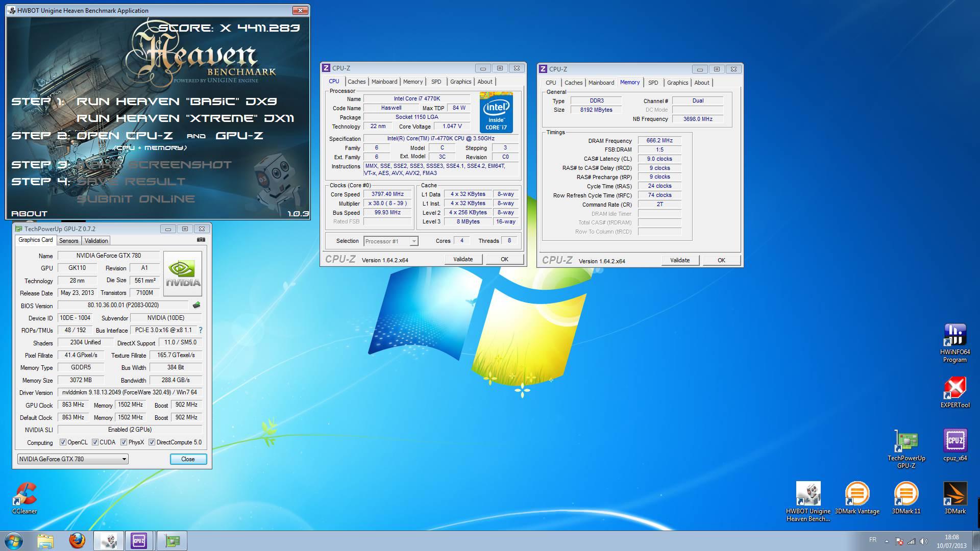This screenshot has width=980, height=551.
Task: Show hidden system tray icons arrow
Action: [x=887, y=541]
